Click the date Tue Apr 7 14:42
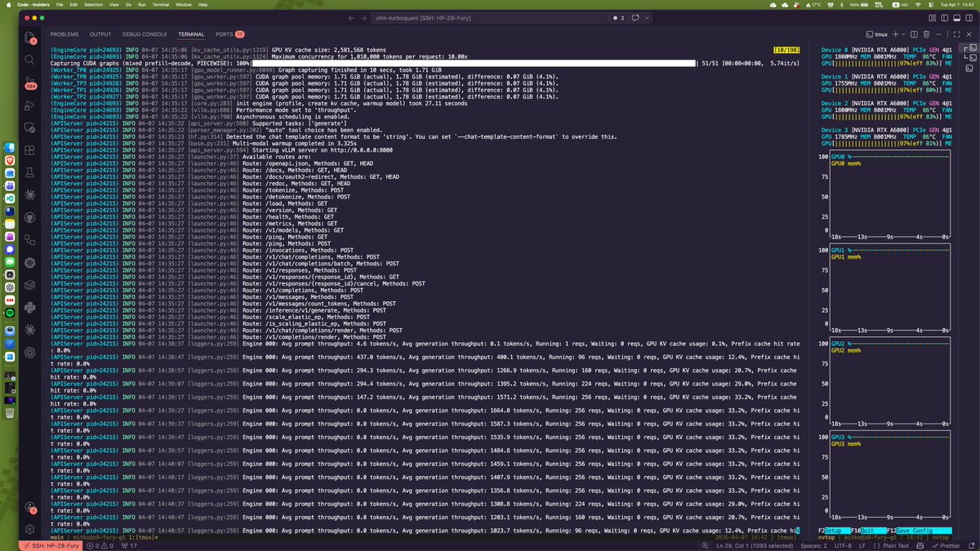 pyautogui.click(x=959, y=4)
